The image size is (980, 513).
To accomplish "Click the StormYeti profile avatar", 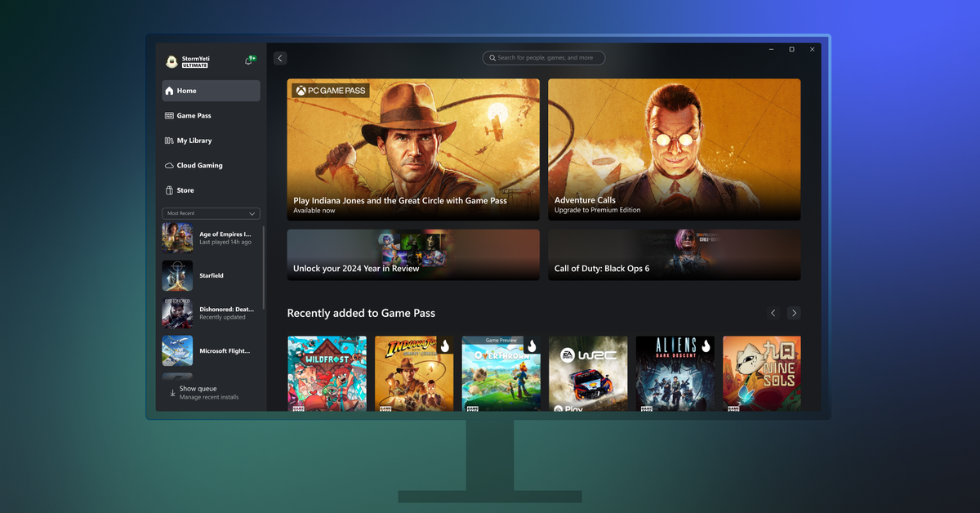I will 171,60.
